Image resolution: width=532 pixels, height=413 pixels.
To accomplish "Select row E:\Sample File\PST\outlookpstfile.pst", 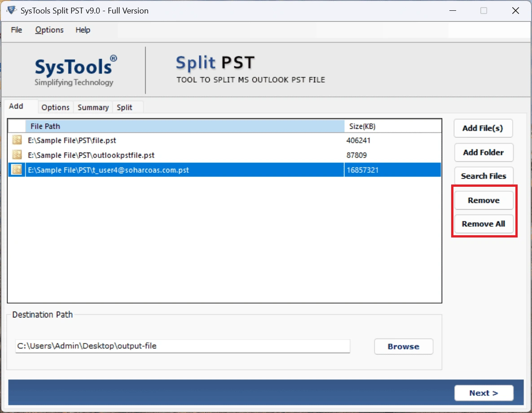I will [224, 155].
